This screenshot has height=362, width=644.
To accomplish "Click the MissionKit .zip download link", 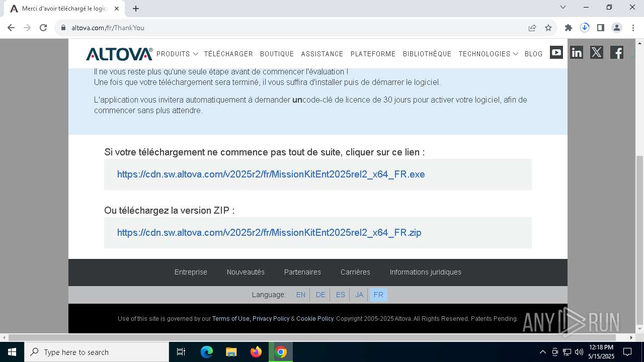I will click(x=269, y=233).
